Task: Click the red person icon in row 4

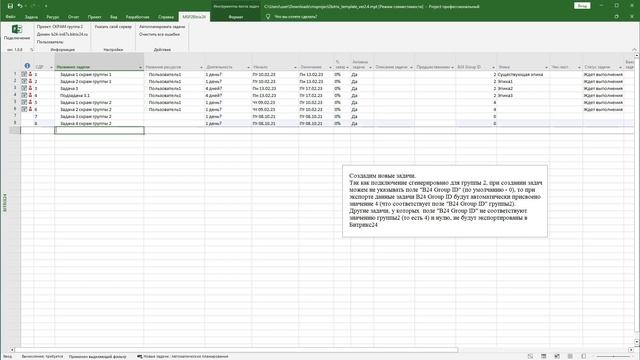Action: (x=30, y=95)
